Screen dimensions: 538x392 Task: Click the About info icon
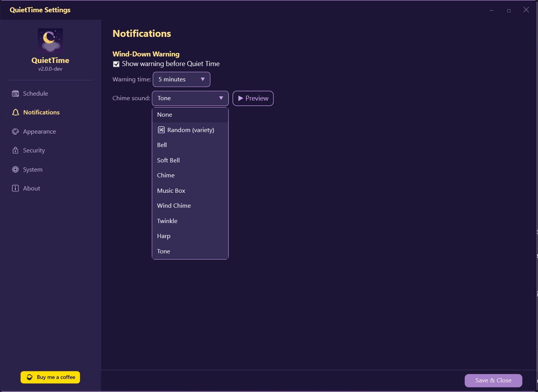(15, 188)
